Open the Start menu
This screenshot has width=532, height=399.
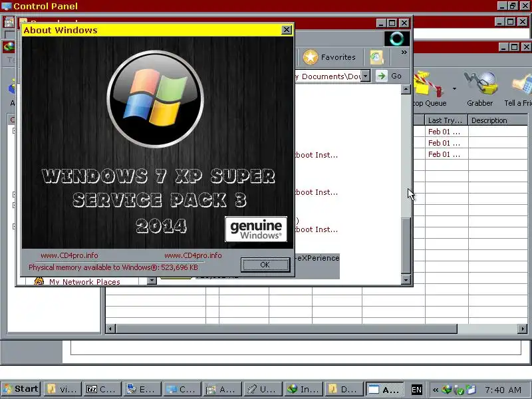tap(21, 389)
